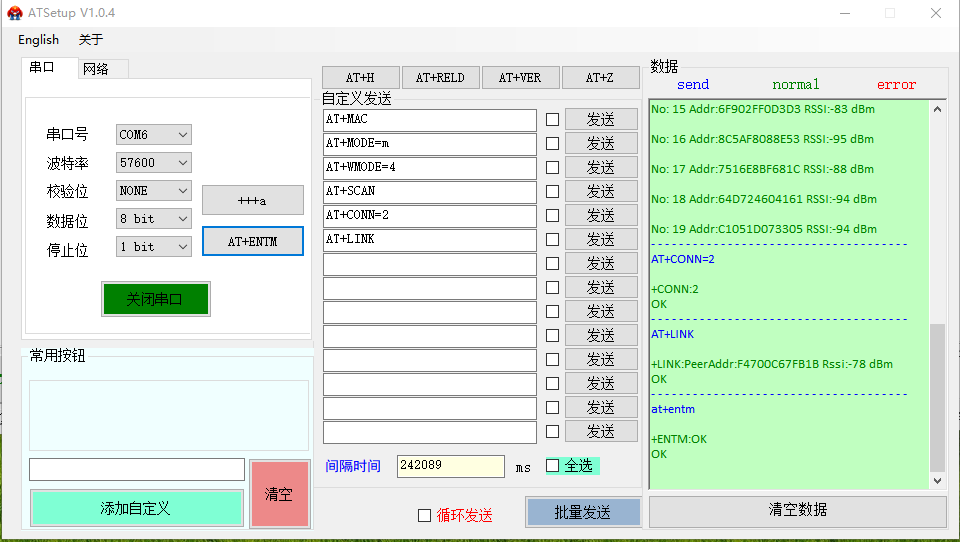Click the AT+Z restart command button

tap(600, 78)
